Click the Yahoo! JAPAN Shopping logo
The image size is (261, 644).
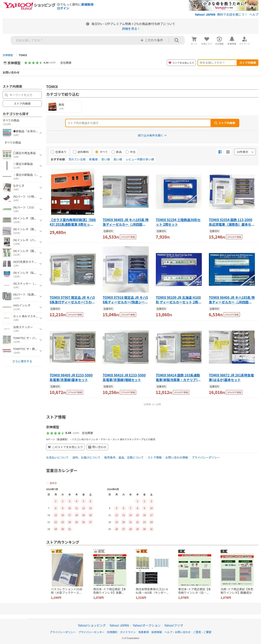(x=29, y=6)
